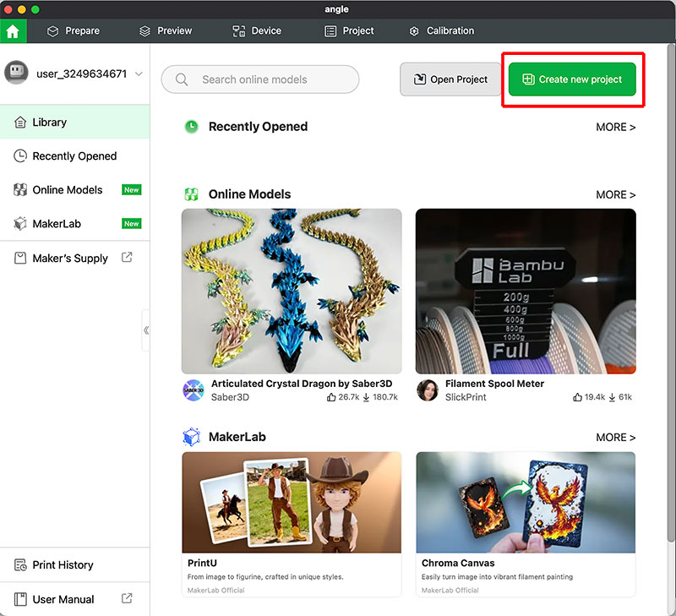Click the Print History icon in sidebar

(20, 564)
